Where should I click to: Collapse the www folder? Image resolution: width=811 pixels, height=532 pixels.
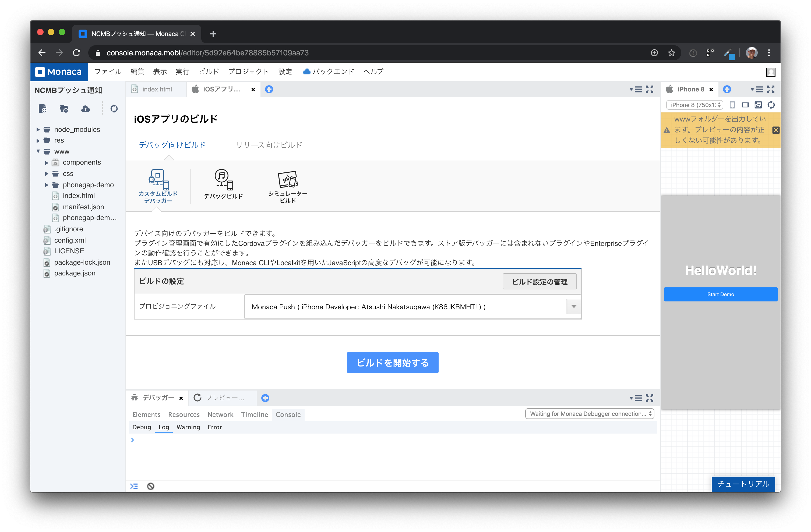38,151
